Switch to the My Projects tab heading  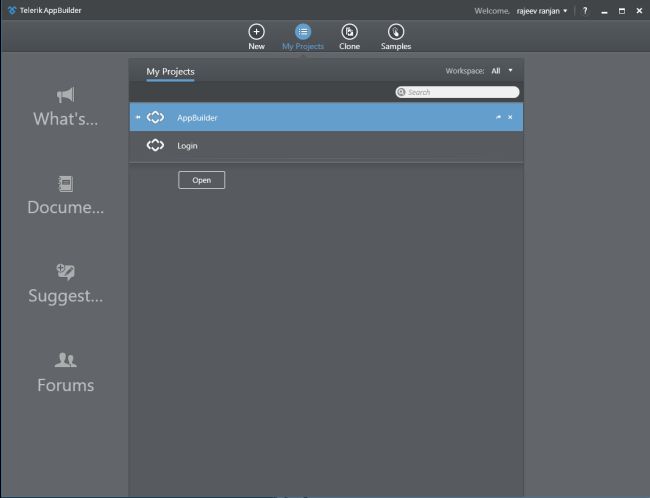[x=170, y=72]
